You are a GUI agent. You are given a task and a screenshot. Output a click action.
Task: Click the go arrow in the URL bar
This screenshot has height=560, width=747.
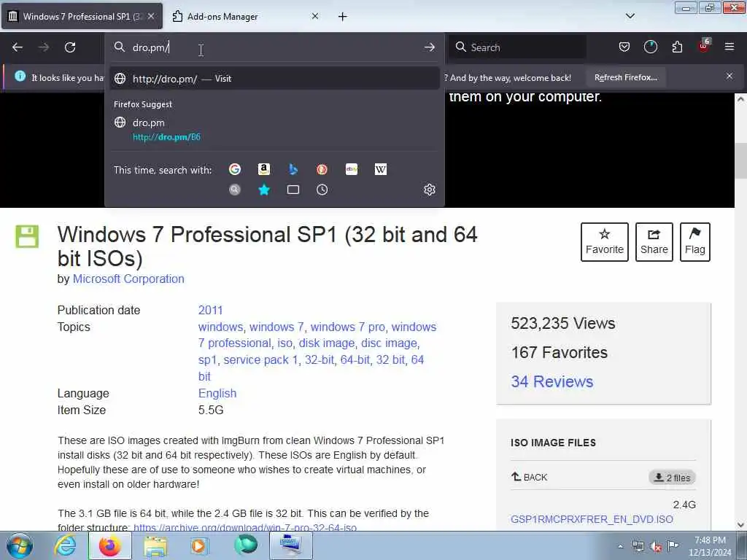pos(429,47)
